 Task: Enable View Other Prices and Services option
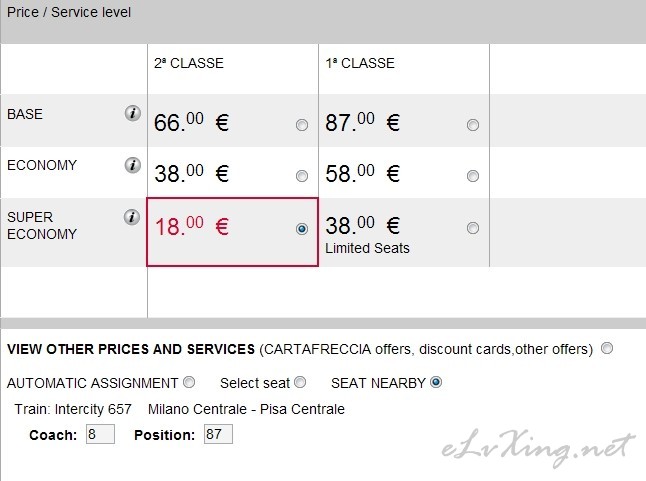607,348
